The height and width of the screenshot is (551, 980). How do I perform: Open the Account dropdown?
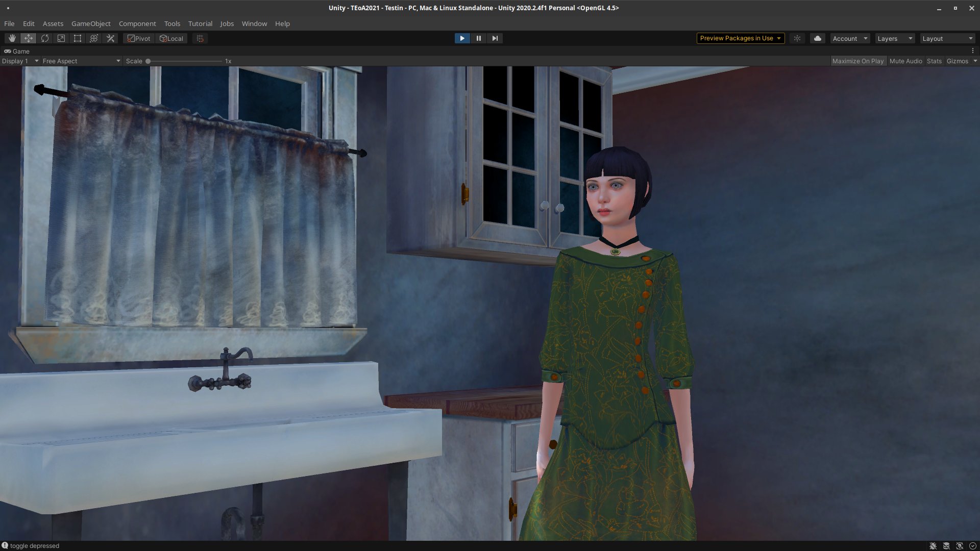tap(850, 38)
